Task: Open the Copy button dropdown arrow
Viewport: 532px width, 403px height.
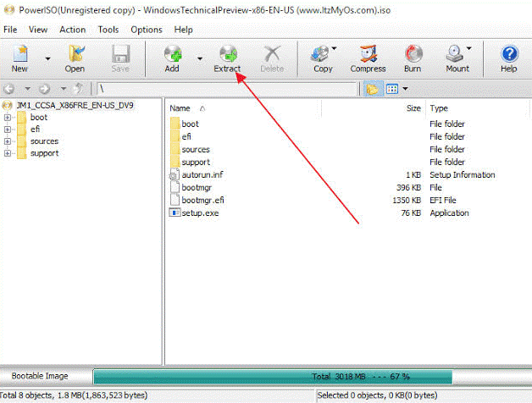Action: (x=334, y=48)
